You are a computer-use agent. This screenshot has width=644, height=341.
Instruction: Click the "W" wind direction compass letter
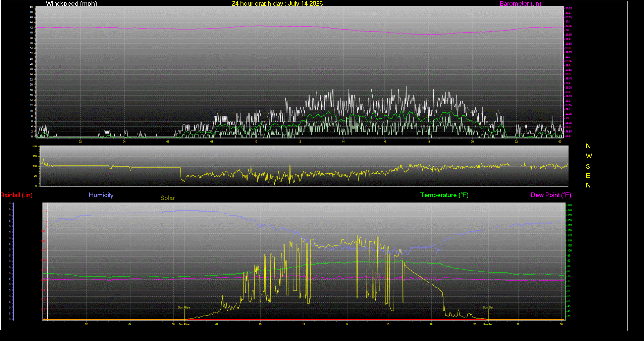coord(589,156)
